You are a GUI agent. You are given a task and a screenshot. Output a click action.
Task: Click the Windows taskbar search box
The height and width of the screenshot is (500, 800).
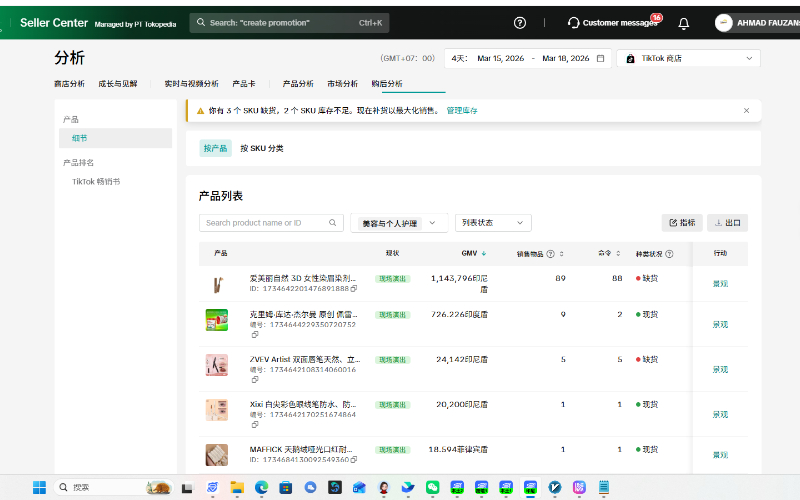coord(114,487)
